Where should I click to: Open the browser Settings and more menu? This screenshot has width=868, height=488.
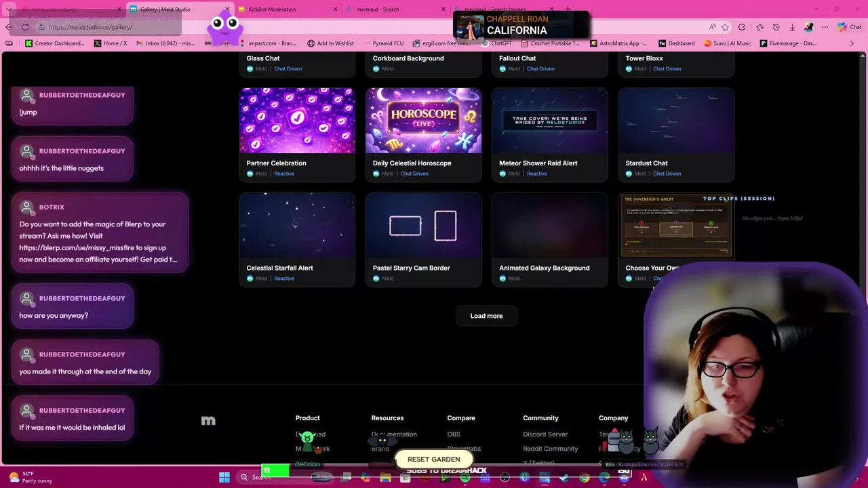tap(825, 27)
